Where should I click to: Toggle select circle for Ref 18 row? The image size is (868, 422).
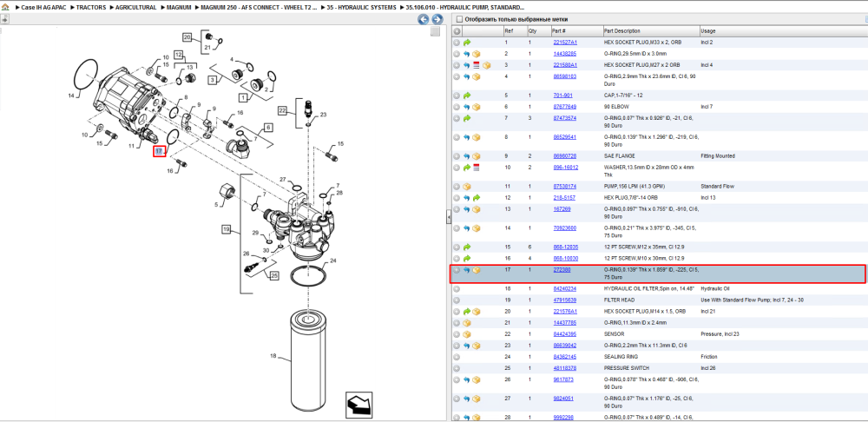pyautogui.click(x=457, y=288)
